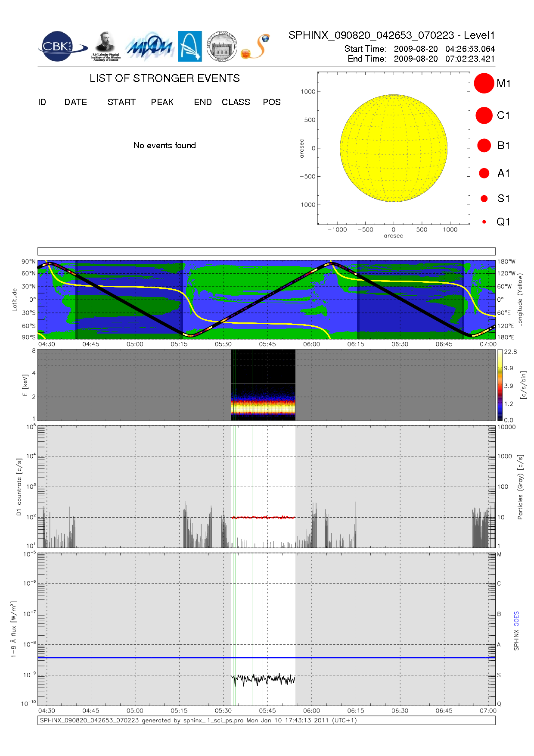Click the CLASS column header
The image size is (534, 756).
pos(236,102)
